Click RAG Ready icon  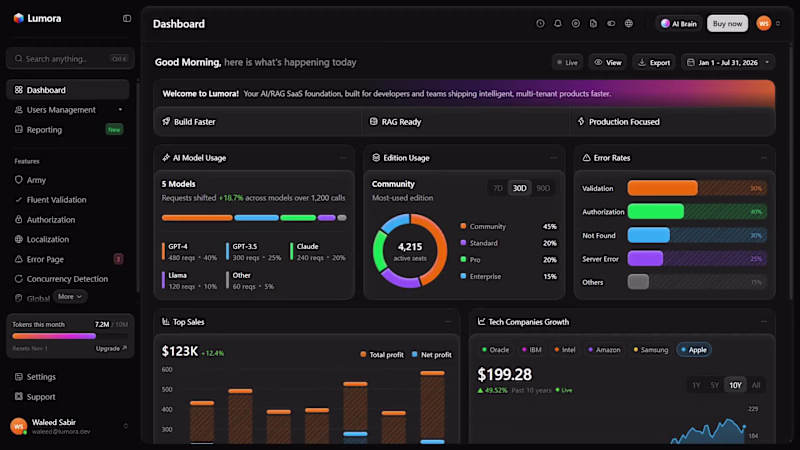point(373,121)
